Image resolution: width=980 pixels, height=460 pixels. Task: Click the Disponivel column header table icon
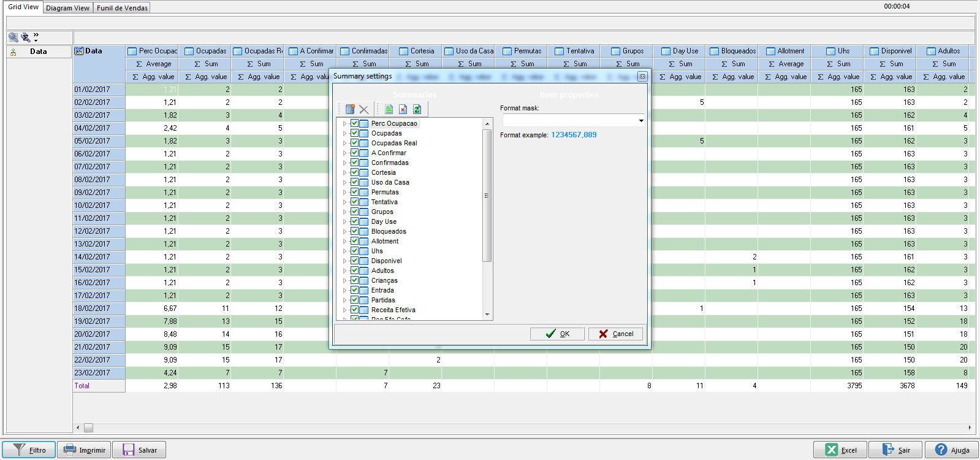coord(874,52)
